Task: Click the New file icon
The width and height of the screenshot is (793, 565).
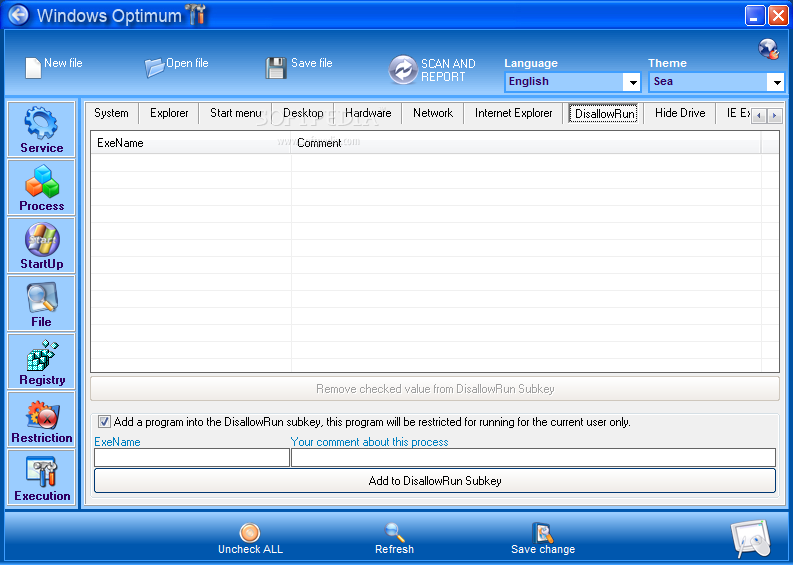Action: click(33, 68)
